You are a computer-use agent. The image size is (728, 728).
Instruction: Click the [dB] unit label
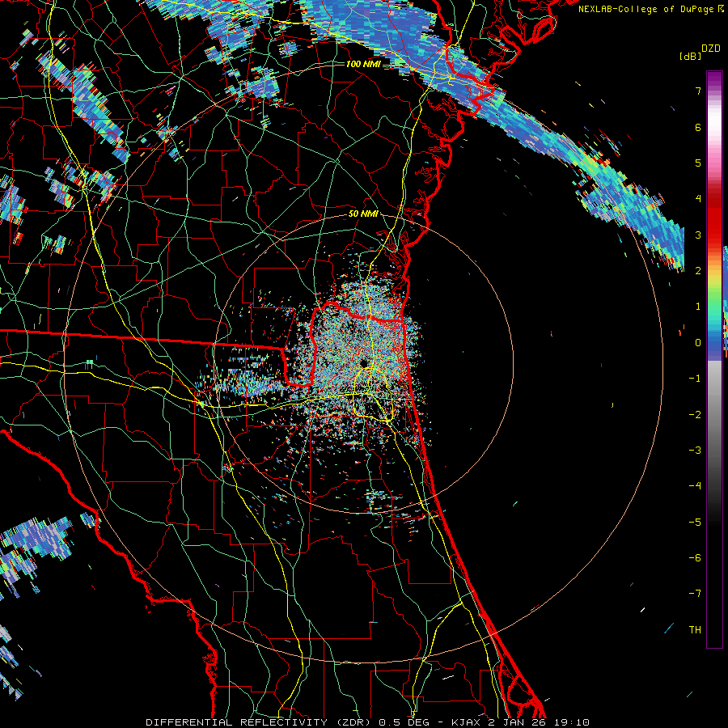[x=690, y=56]
